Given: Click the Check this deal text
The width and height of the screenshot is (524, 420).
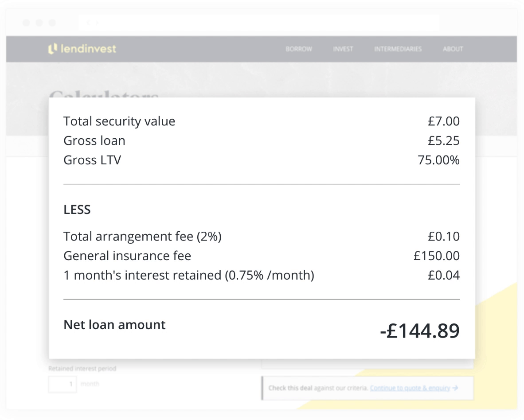Looking at the screenshot, I should 290,388.
